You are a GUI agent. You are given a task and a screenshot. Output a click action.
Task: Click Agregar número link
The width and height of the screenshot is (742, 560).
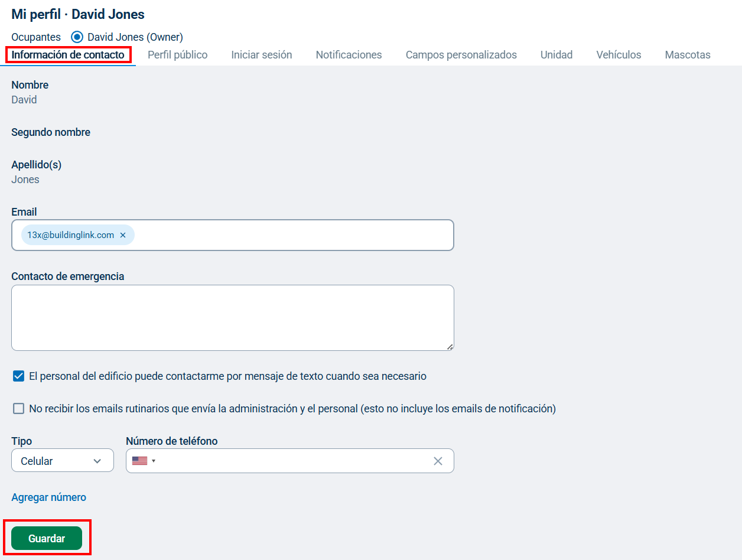49,497
